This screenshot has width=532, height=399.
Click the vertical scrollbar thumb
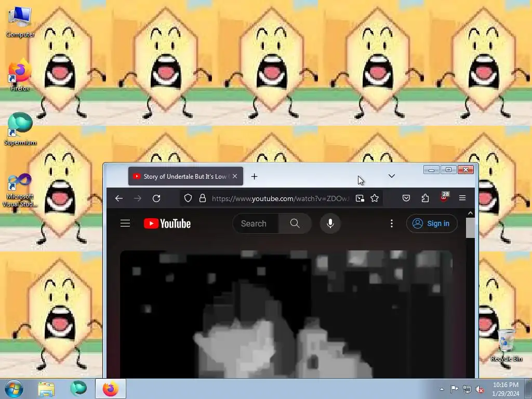(x=470, y=228)
